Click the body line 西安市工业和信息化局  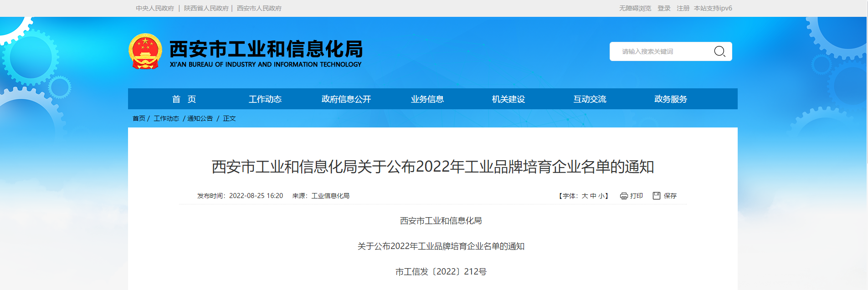pos(441,221)
